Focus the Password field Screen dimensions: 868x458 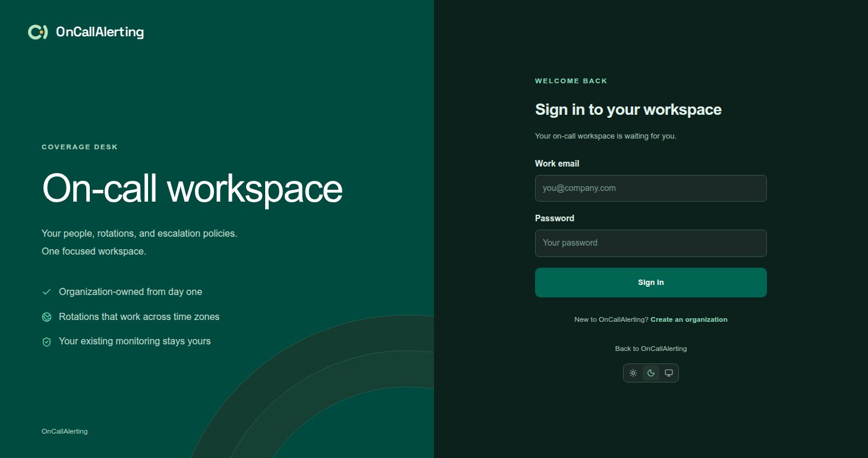(651, 243)
